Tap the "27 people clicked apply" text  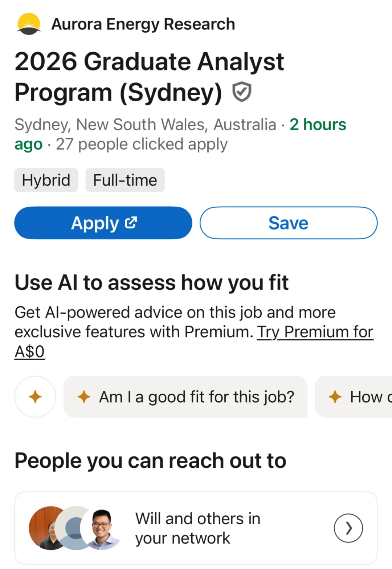point(142,145)
